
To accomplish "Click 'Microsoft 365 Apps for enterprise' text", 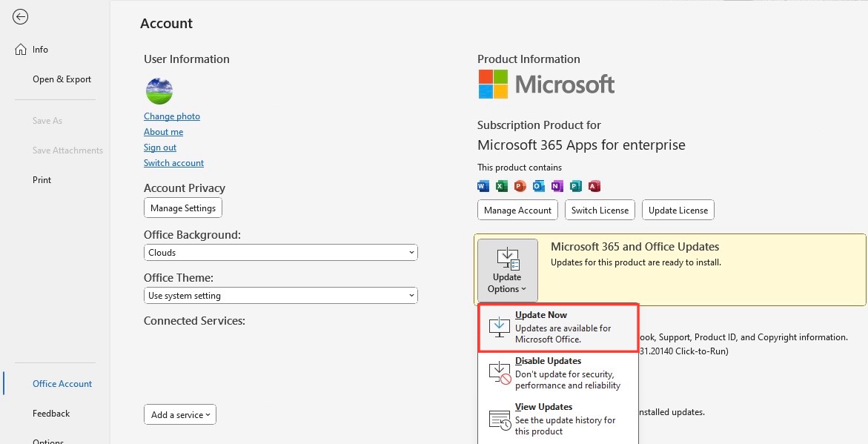I will [x=581, y=145].
